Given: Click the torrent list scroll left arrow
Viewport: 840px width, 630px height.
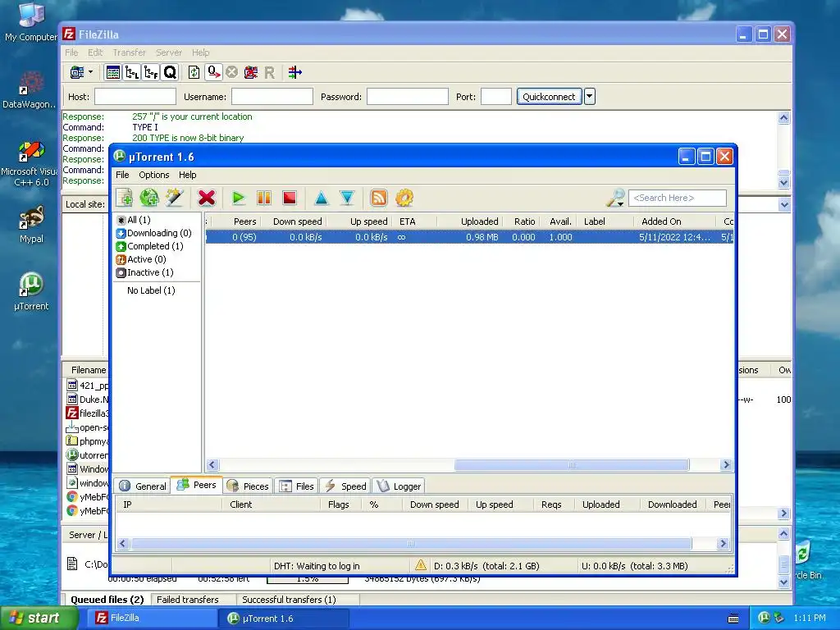Looking at the screenshot, I should [212, 465].
